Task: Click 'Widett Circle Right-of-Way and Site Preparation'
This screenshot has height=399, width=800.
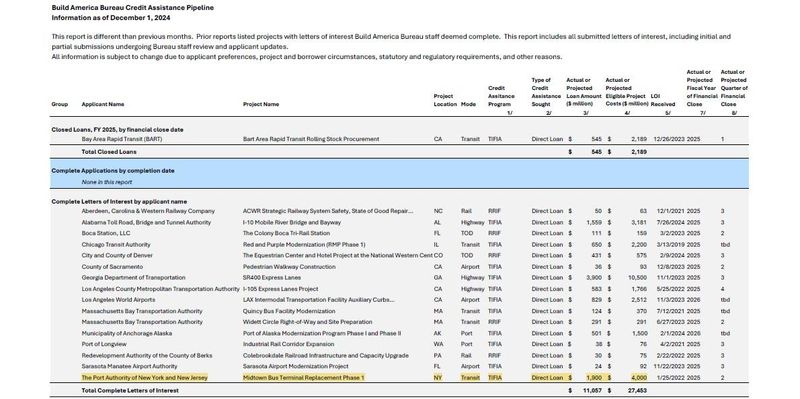Action: coord(308,322)
